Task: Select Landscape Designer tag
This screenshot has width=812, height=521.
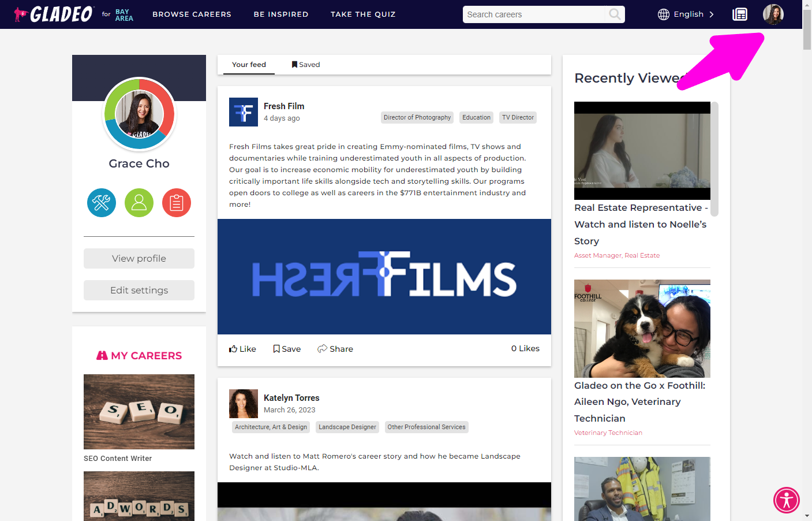Action: (x=347, y=427)
